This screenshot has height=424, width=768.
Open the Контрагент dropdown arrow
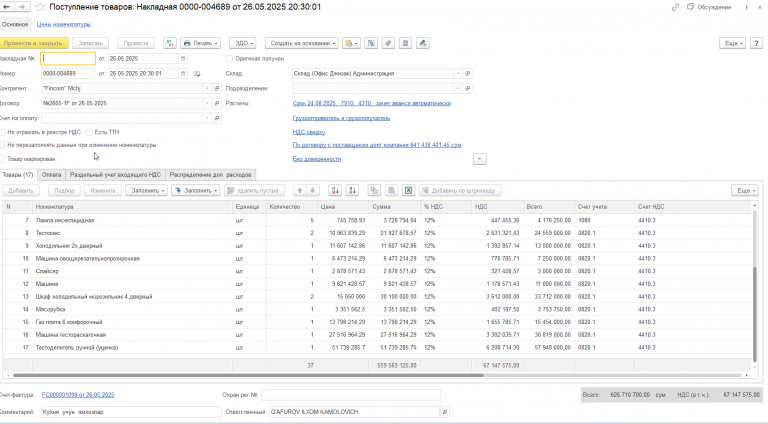point(207,89)
